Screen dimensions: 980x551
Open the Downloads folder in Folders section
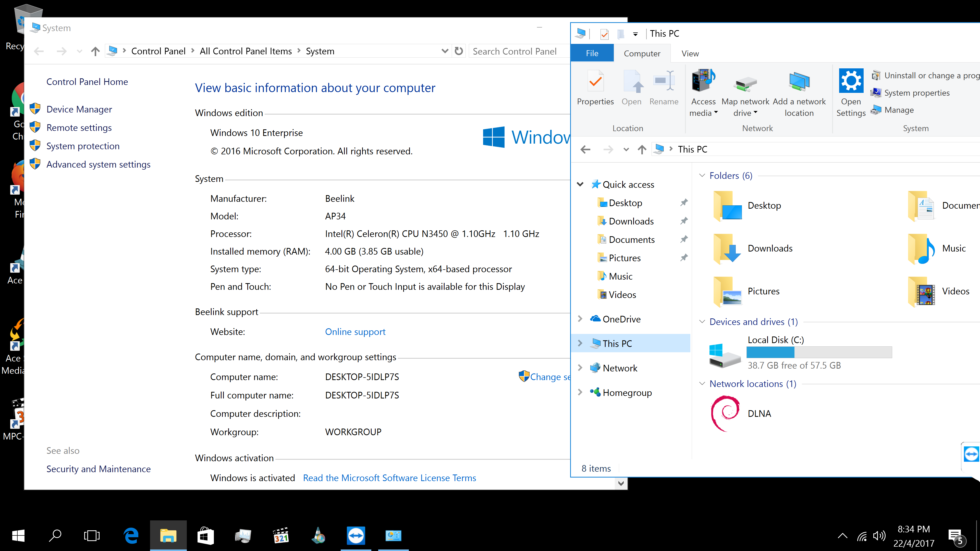[x=753, y=249]
